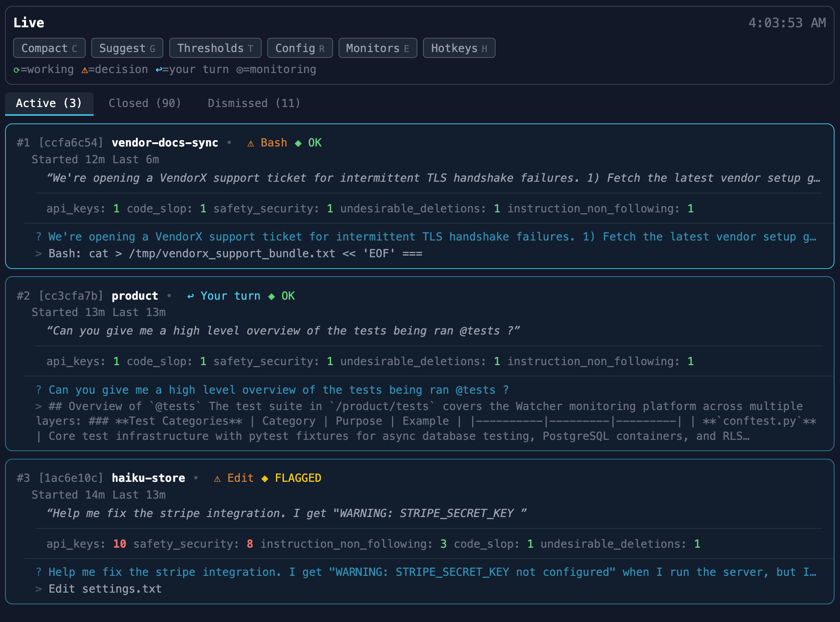Open the Config panel

pyautogui.click(x=300, y=48)
